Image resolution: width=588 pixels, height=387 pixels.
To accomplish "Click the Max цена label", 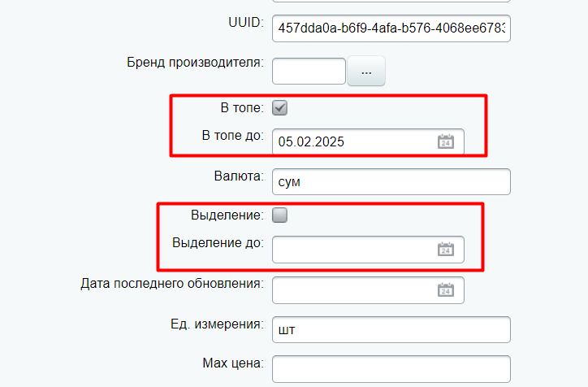I will click(x=233, y=363).
